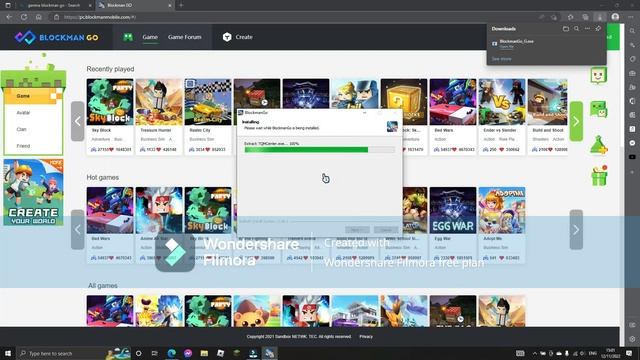Click the Blockman GO logo
This screenshot has width=640, height=360.
click(56, 37)
